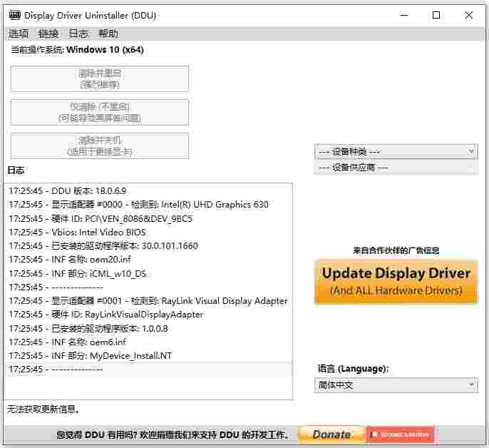Select the MyDevice_Install.NT log line
Image resolution: width=489 pixels, height=448 pixels.
(149, 356)
